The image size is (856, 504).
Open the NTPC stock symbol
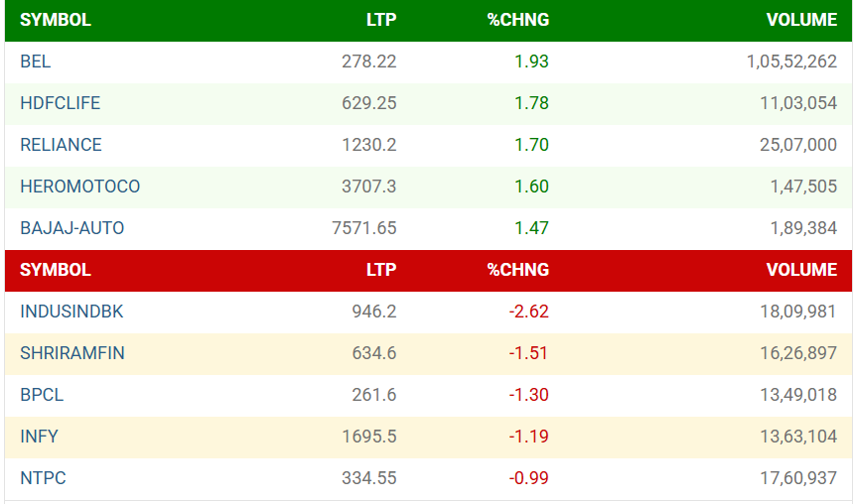[43, 478]
